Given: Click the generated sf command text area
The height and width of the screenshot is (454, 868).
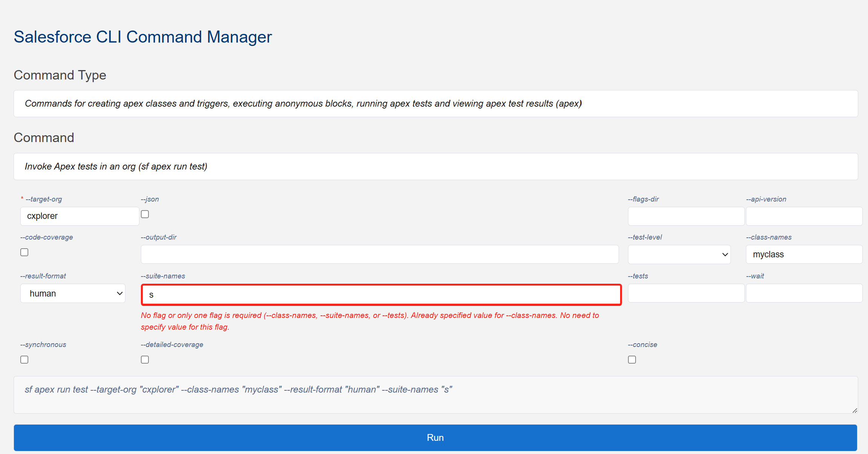Looking at the screenshot, I should coord(436,394).
